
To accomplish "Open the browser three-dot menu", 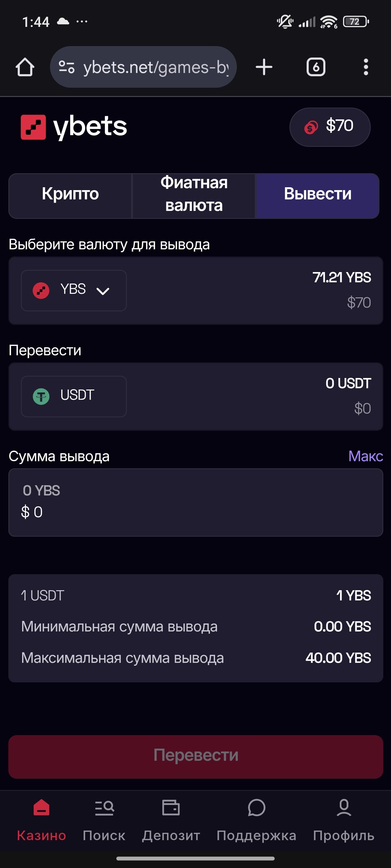I will point(366,67).
